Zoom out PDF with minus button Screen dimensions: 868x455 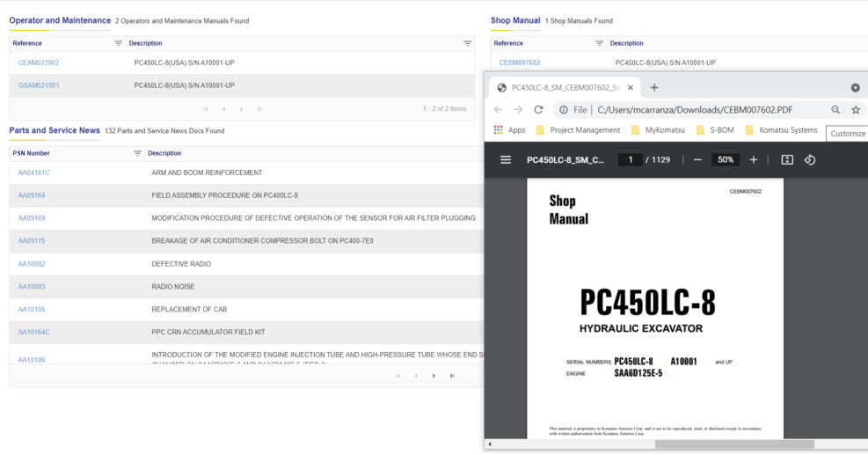tap(697, 159)
